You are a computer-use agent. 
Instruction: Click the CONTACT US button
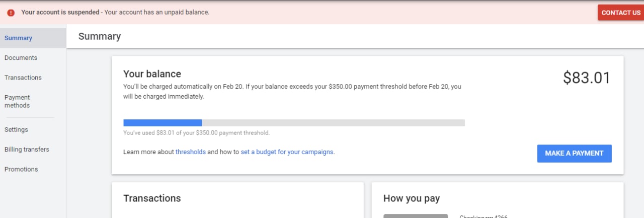(621, 13)
